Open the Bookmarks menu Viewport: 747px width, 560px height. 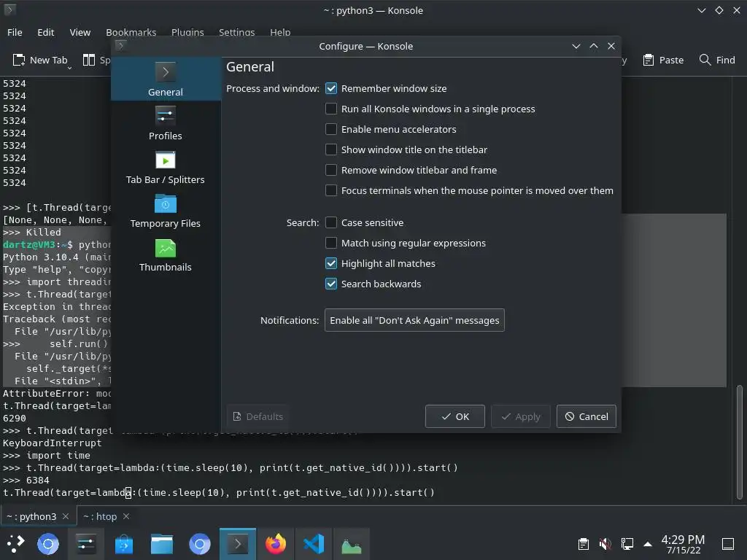click(131, 32)
